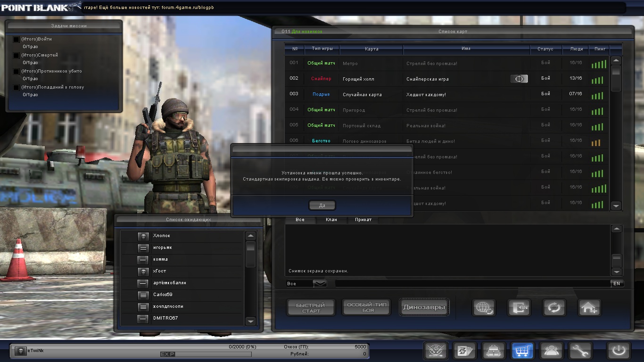The width and height of the screenshot is (644, 362).
Task: Select room 002 Горящий холл row
Action: 446,79
